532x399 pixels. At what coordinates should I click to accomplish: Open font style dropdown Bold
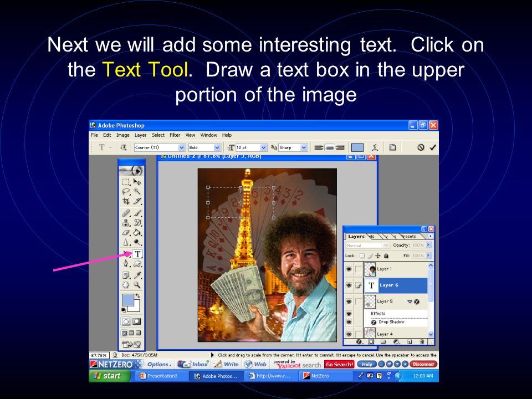(217, 147)
